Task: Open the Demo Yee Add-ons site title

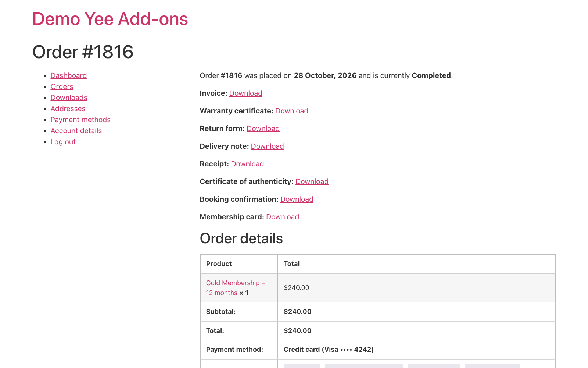Action: [110, 19]
